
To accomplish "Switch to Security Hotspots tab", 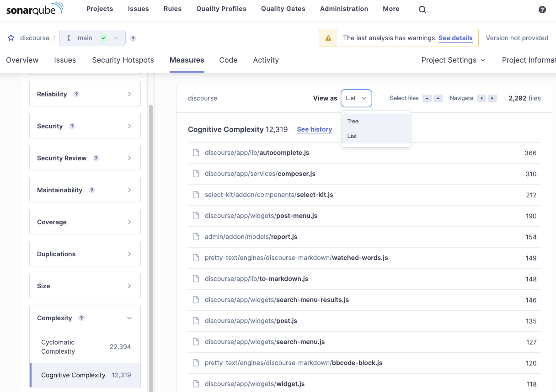I will [123, 60].
